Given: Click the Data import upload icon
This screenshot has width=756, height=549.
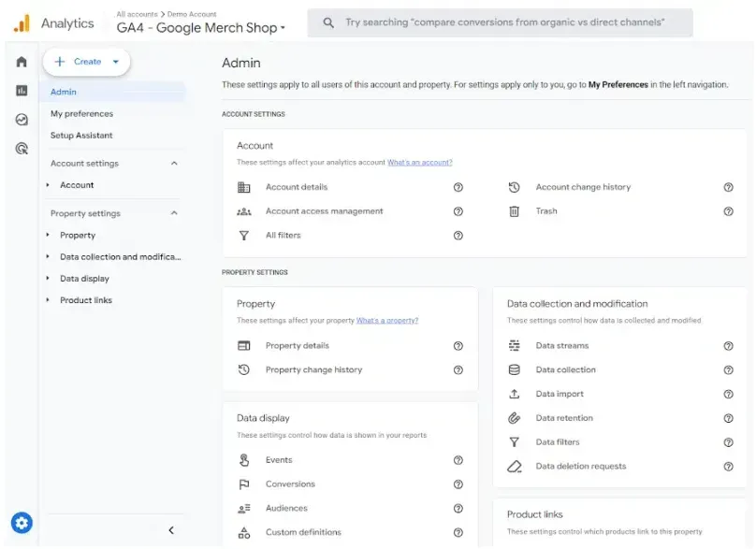Looking at the screenshot, I should [514, 394].
